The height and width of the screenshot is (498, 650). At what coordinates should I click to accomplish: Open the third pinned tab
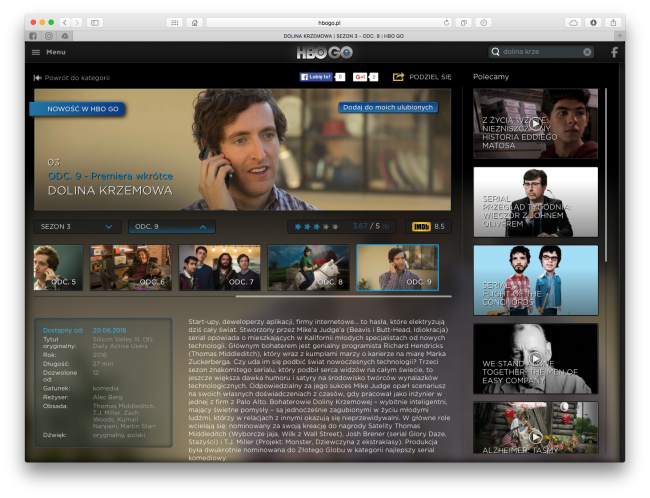pyautogui.click(x=65, y=36)
